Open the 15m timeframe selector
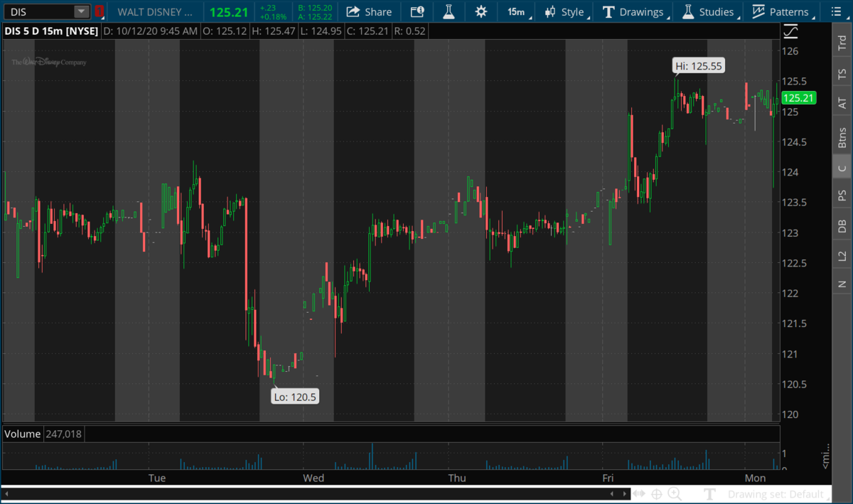Image resolution: width=853 pixels, height=504 pixels. click(517, 11)
